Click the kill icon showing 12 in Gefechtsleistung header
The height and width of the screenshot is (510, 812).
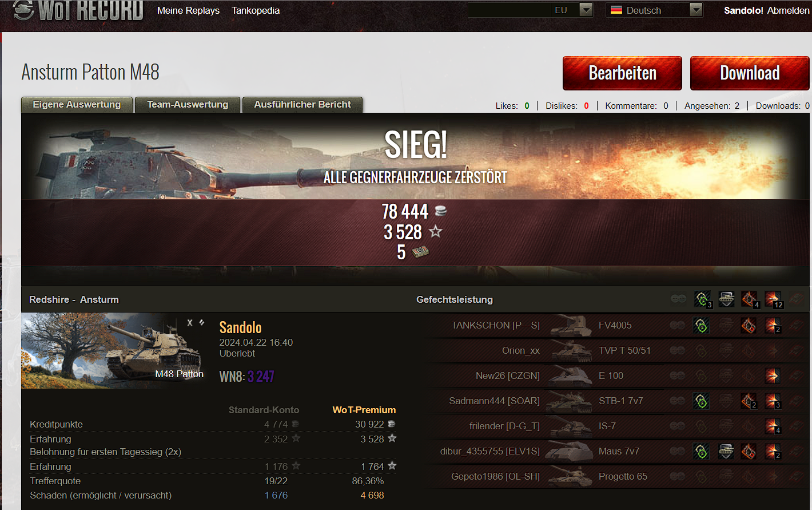pos(773,299)
